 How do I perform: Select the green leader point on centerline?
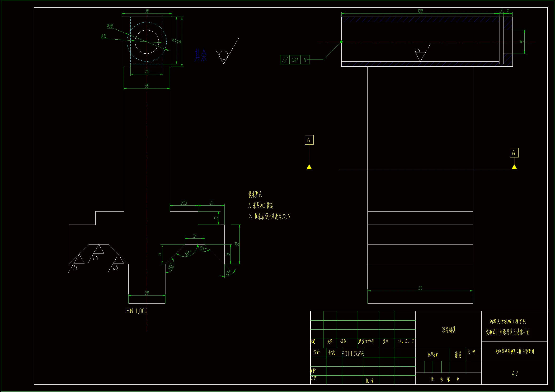pos(341,42)
